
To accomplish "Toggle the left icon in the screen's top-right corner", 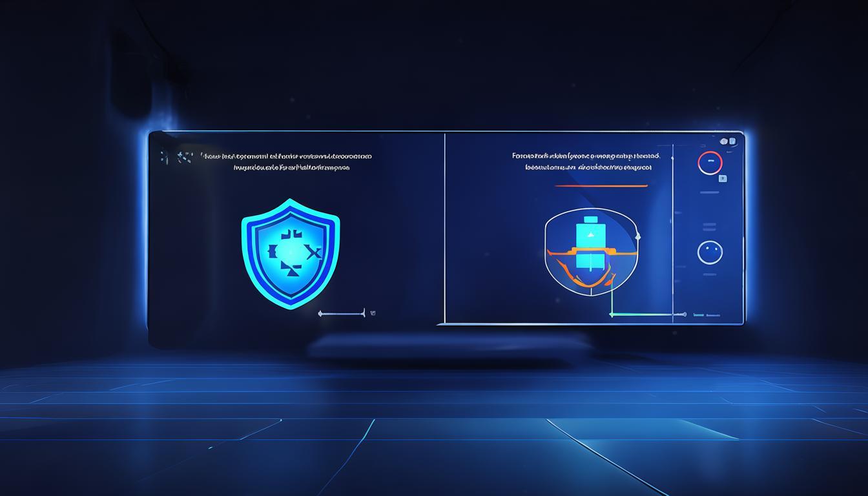I will (x=724, y=141).
